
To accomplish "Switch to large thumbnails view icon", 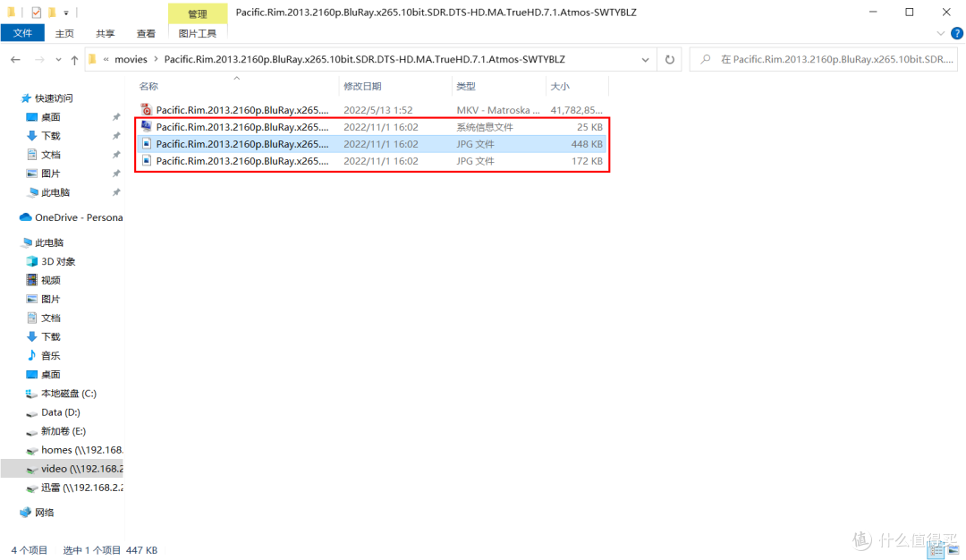I will pyautogui.click(x=953, y=551).
